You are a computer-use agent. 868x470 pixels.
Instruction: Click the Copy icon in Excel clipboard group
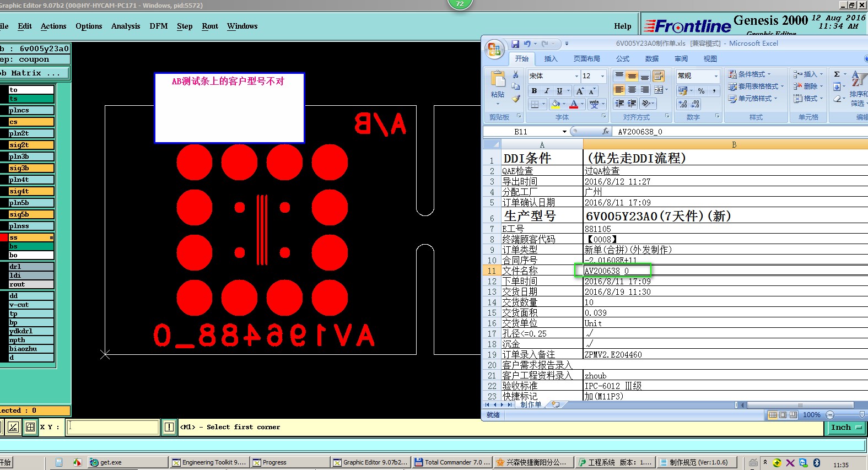pyautogui.click(x=516, y=87)
